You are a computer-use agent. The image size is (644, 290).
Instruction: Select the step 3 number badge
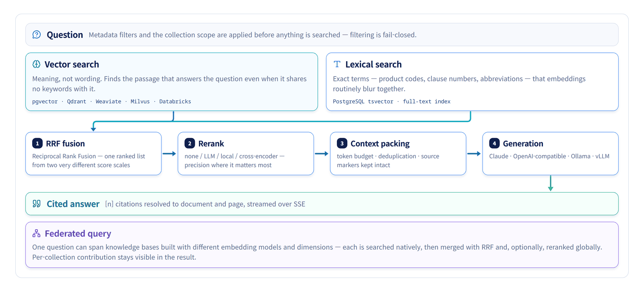click(x=342, y=143)
